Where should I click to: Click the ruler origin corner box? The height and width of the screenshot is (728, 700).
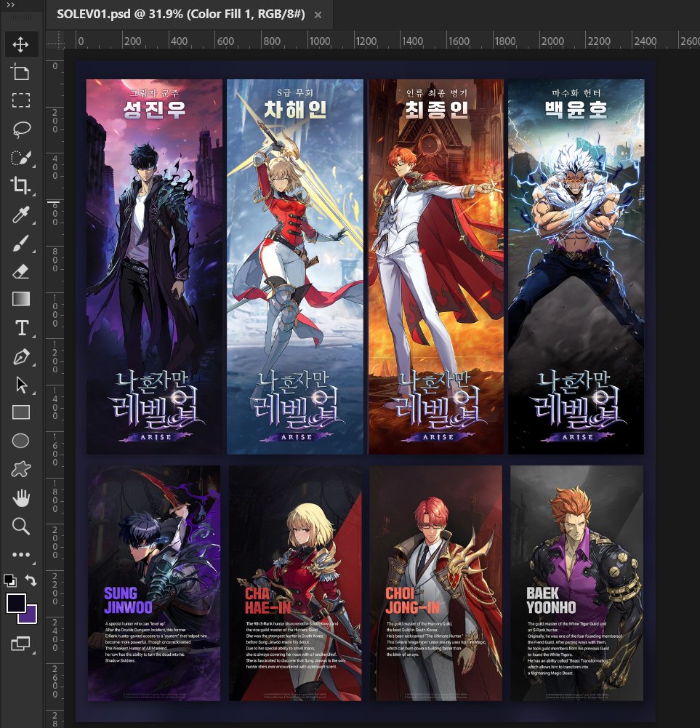(56, 40)
